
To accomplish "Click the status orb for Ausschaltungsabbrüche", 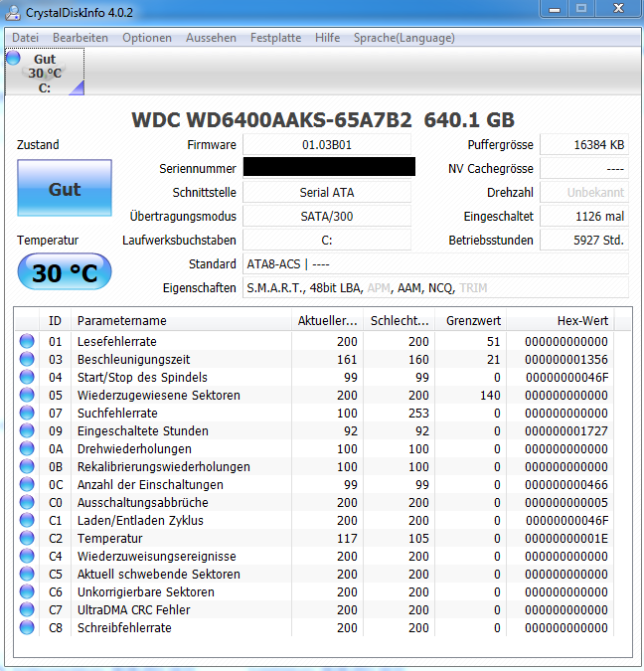I will click(x=27, y=502).
